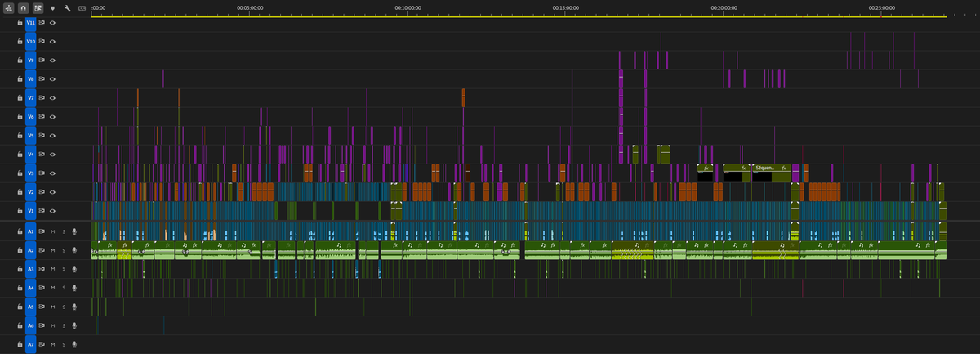Start voice-over record on track A1
This screenshot has height=354, width=980.
(x=74, y=231)
